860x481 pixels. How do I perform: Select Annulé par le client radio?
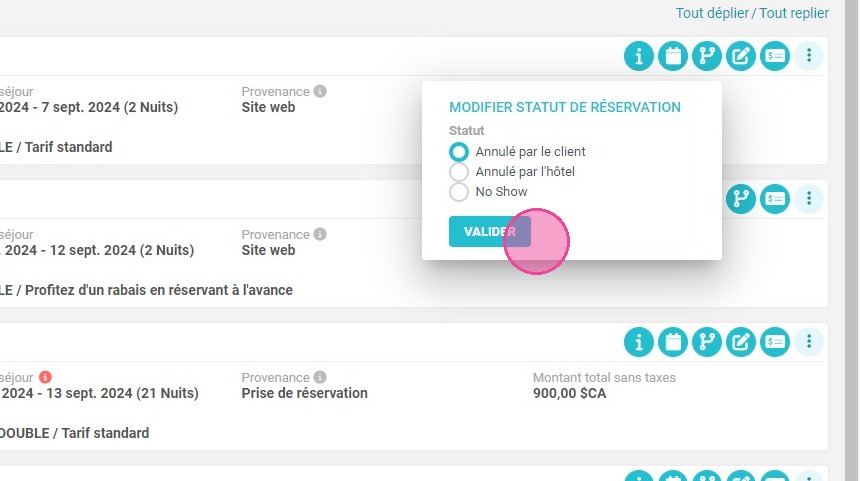[x=459, y=152]
